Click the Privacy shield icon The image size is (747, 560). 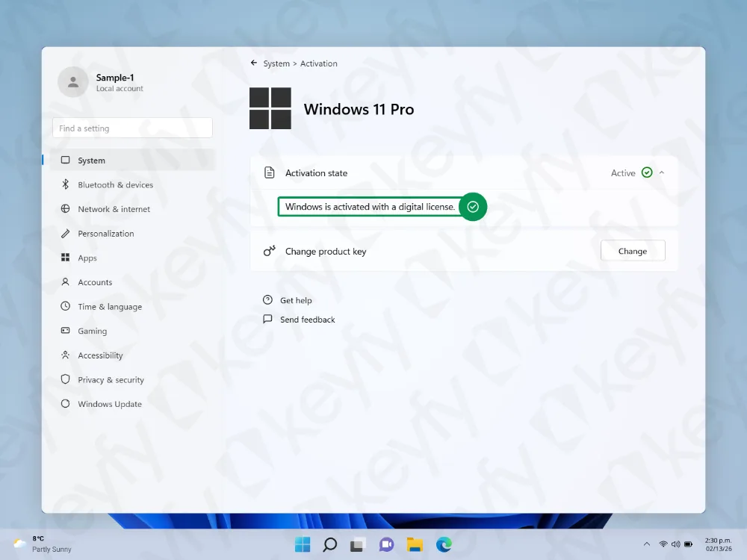65,379
